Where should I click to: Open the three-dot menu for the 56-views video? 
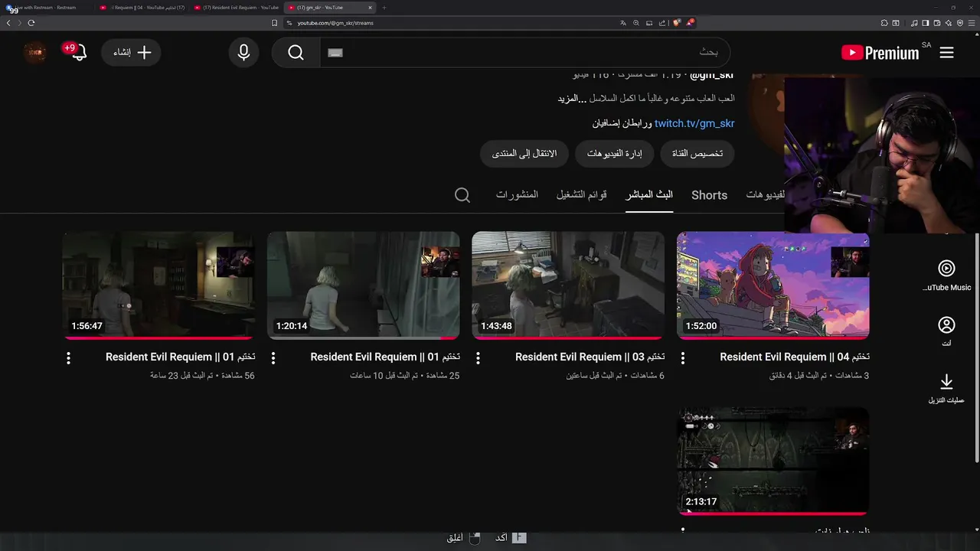pyautogui.click(x=68, y=358)
